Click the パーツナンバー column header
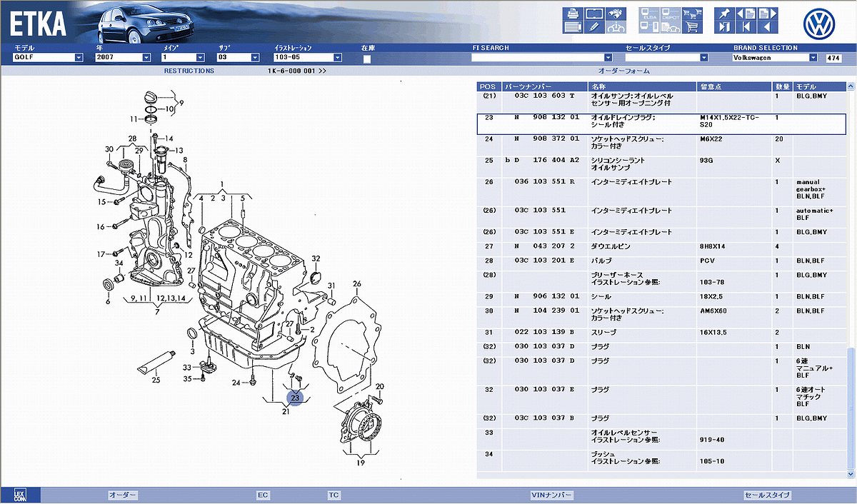This screenshot has width=857, height=504. (x=544, y=86)
